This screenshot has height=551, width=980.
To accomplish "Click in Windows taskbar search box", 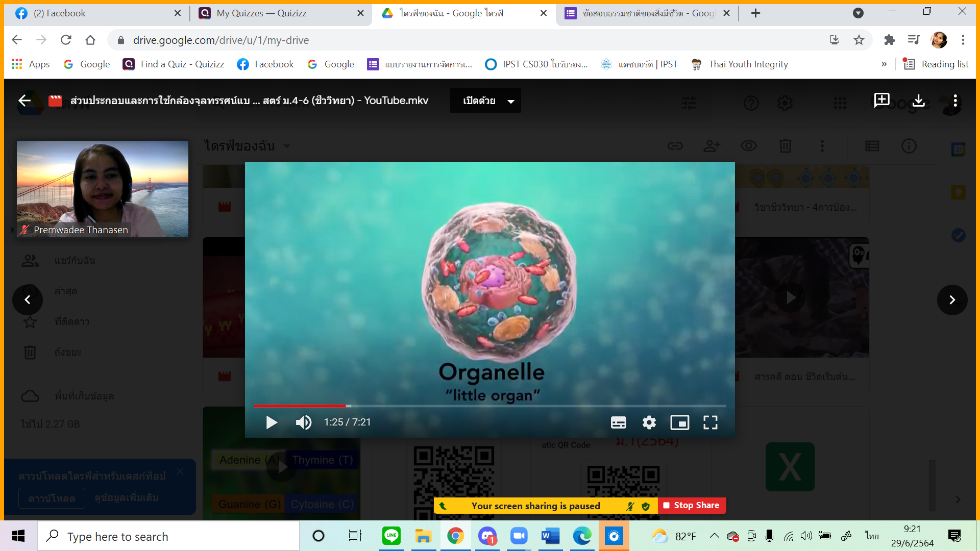I will click(x=168, y=536).
